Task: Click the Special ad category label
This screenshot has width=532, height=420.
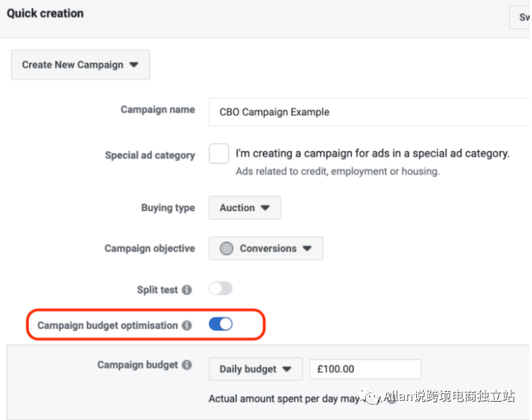Action: [x=150, y=155]
